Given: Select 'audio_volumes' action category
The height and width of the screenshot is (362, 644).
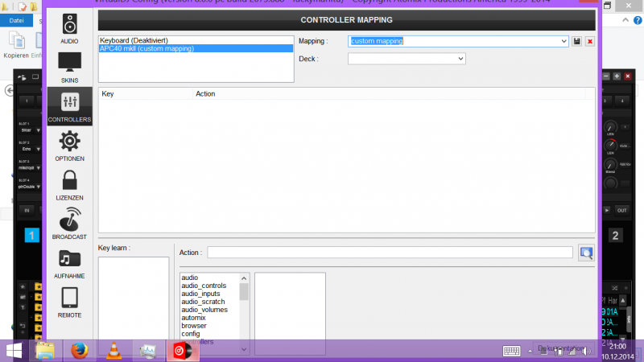Looking at the screenshot, I should 204,310.
